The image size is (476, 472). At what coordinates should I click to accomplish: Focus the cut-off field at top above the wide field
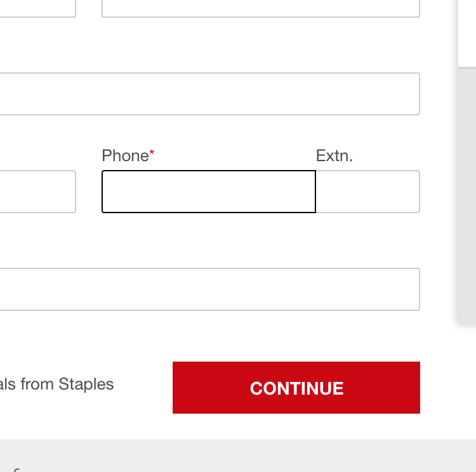point(260,8)
